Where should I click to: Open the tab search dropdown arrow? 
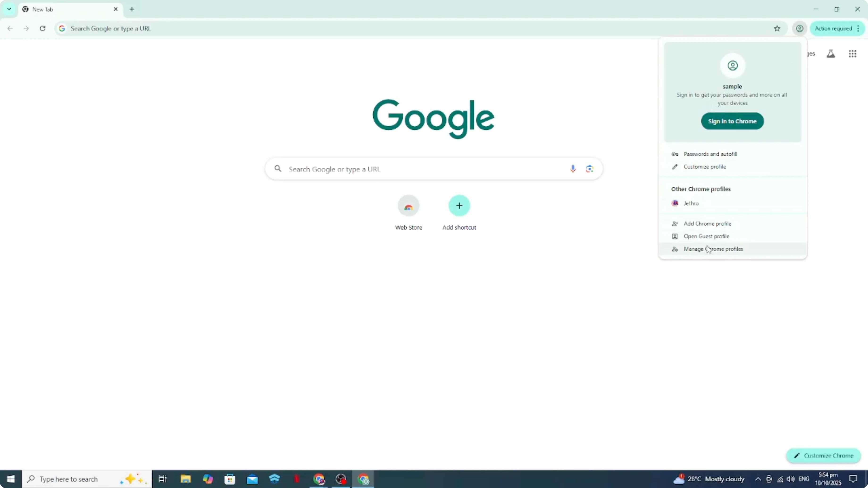(x=9, y=9)
